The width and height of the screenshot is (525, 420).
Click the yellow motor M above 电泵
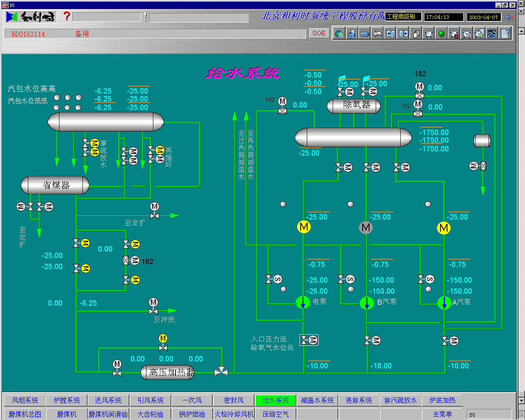coord(304,227)
